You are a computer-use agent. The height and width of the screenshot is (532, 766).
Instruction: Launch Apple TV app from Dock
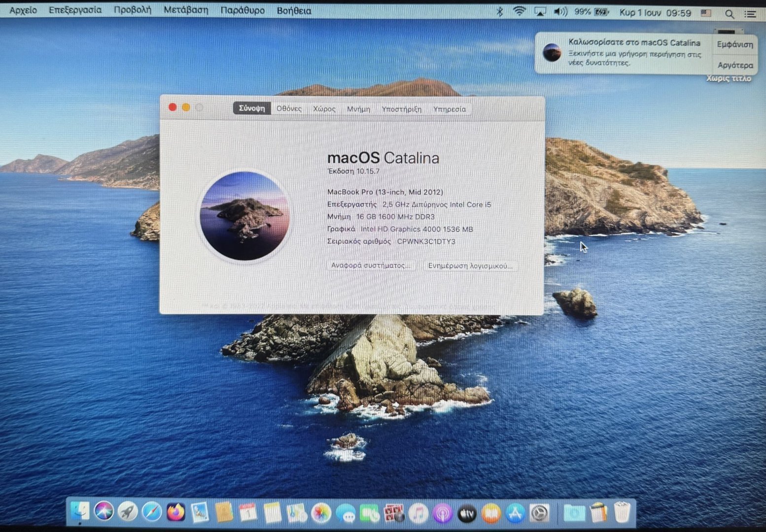pyautogui.click(x=467, y=514)
